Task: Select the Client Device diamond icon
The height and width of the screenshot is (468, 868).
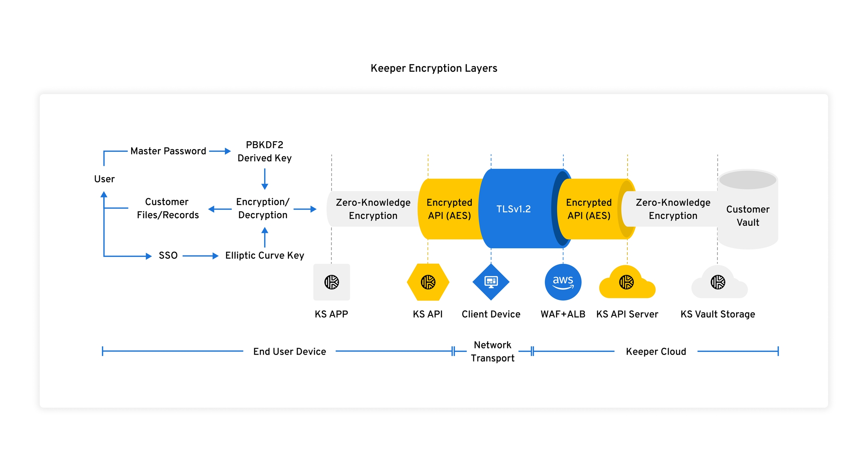Action: [x=491, y=282]
